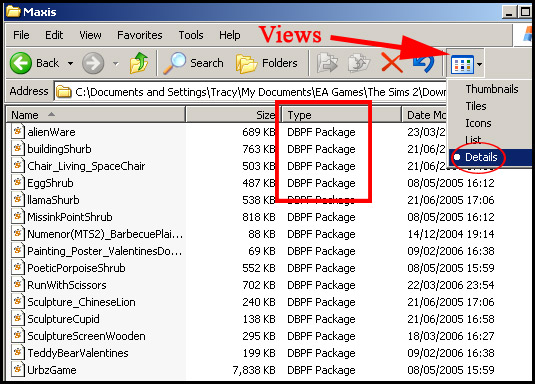Select the Numenor(MTS2)_BarbecuePlai... file name
This screenshot has height=384, width=535.
[105, 234]
